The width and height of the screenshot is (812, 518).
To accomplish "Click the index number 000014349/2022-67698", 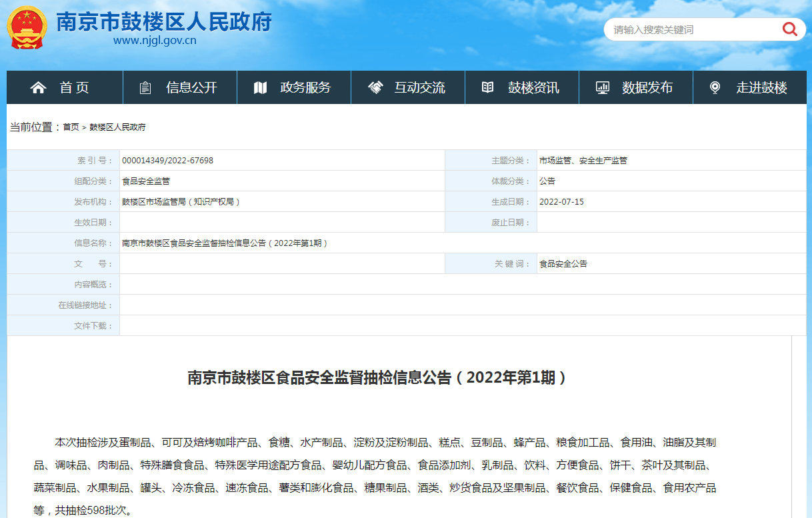I will click(167, 161).
